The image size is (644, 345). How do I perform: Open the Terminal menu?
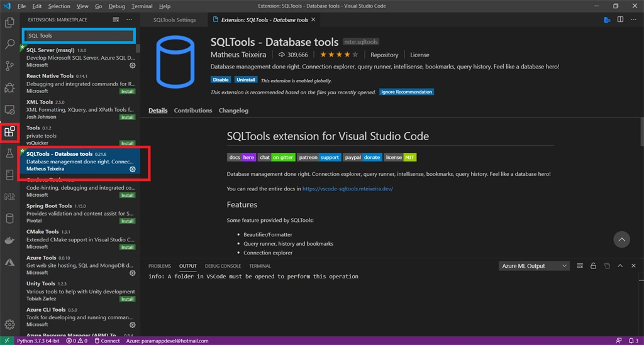(x=142, y=6)
